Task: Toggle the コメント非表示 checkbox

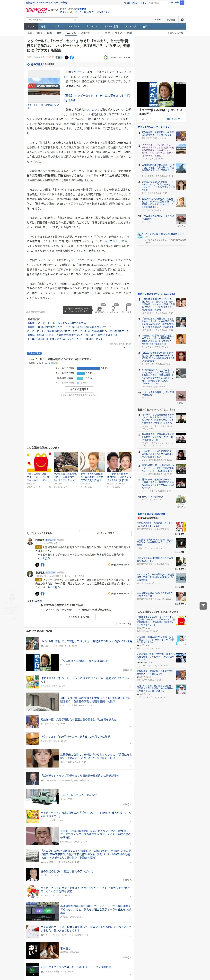Action: (115, 624)
